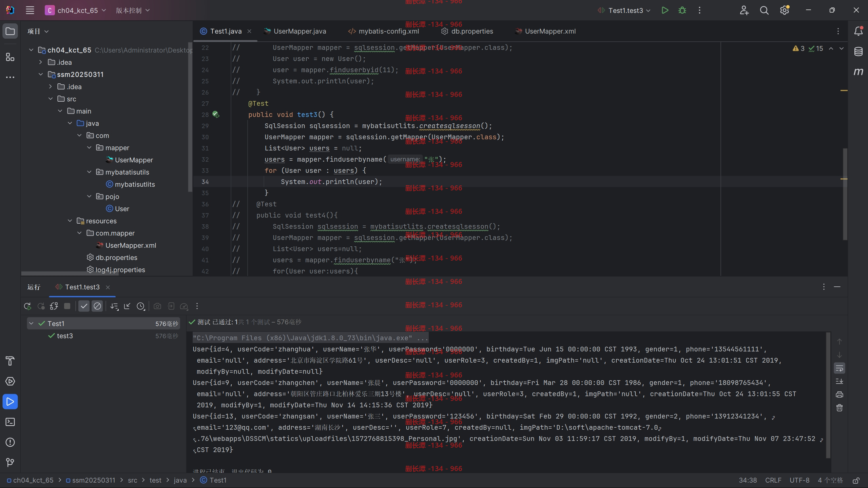Open IDE settings gear
Viewport: 868px width, 488px height.
pos(784,10)
